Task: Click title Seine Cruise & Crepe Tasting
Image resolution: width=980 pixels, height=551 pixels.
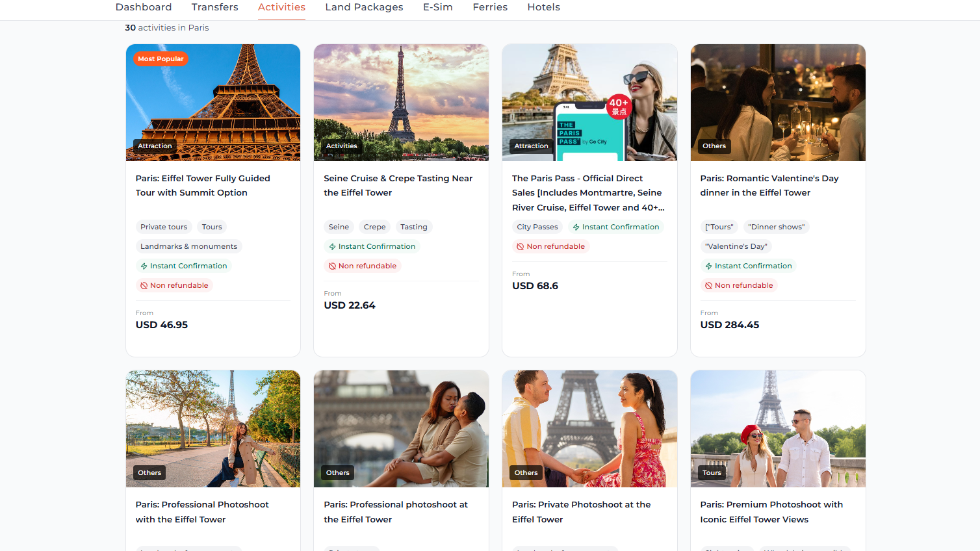Action: [398, 185]
